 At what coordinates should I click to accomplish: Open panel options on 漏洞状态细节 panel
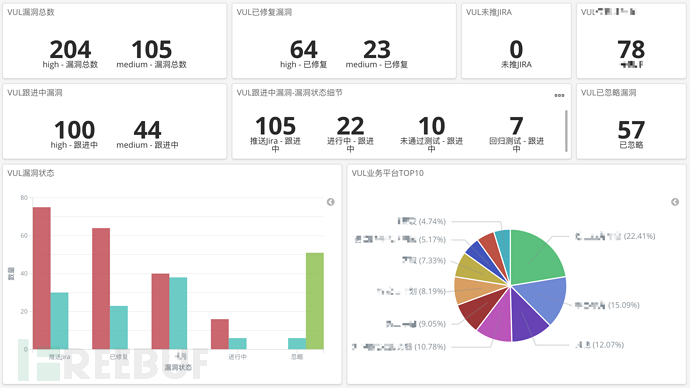(x=559, y=95)
